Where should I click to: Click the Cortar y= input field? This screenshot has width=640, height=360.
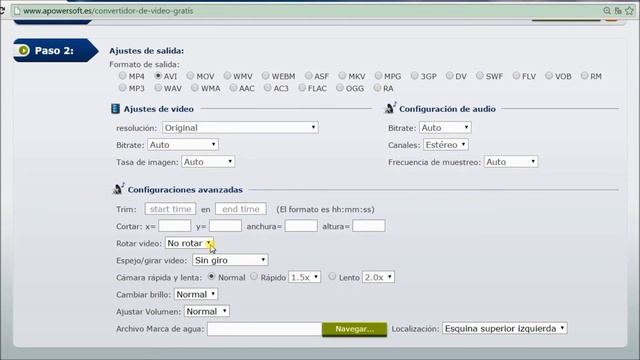coord(225,226)
